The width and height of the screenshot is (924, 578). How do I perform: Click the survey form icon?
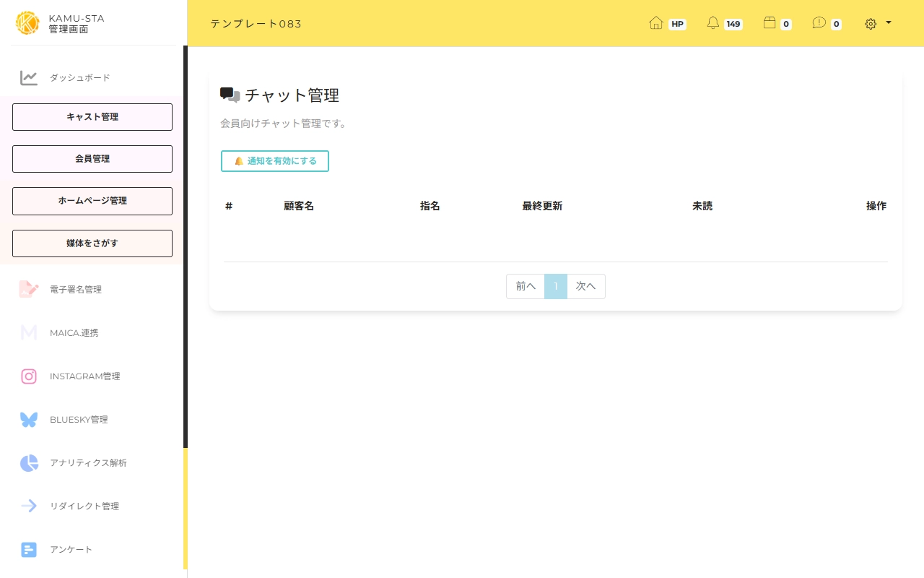tap(29, 550)
